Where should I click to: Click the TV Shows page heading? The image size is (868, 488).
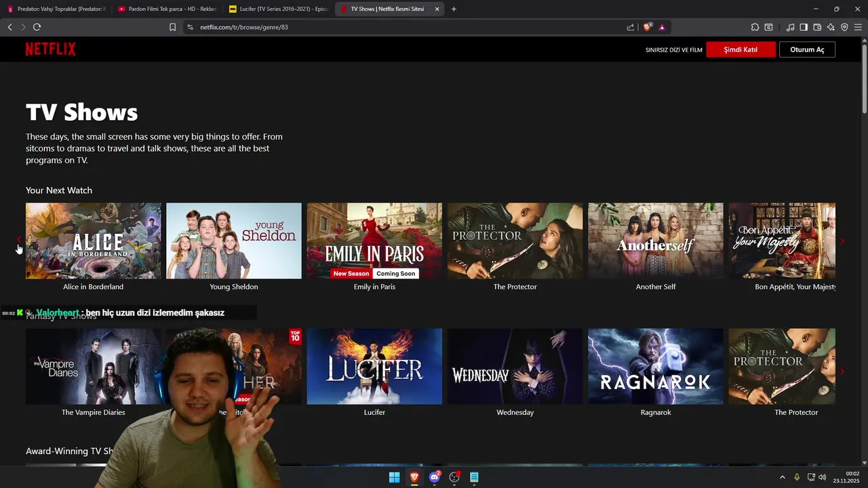[x=82, y=112]
